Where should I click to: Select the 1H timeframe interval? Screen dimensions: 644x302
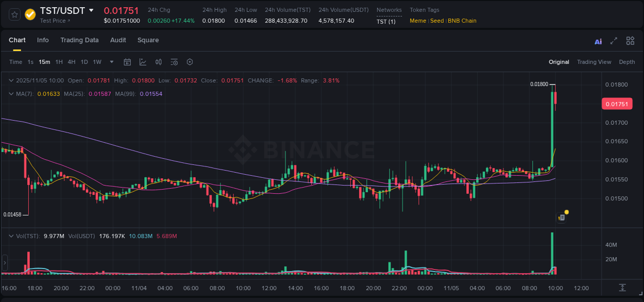coord(59,62)
